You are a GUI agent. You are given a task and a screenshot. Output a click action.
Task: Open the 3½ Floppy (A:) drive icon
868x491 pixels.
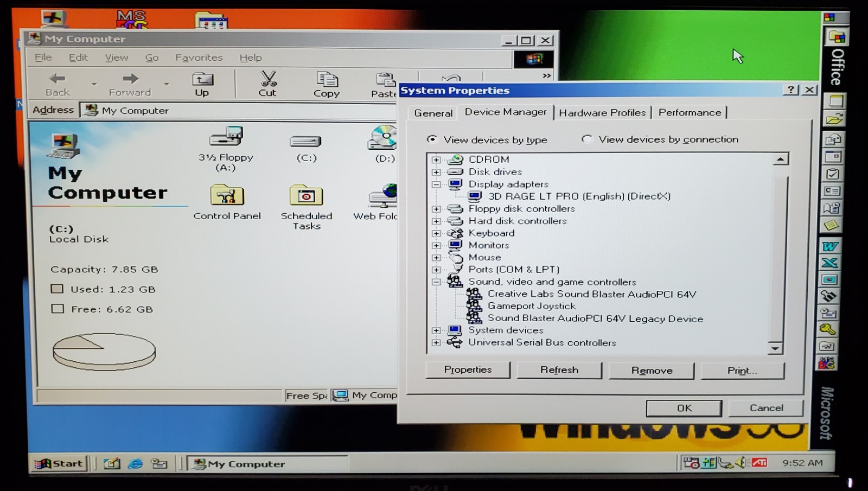click(226, 137)
